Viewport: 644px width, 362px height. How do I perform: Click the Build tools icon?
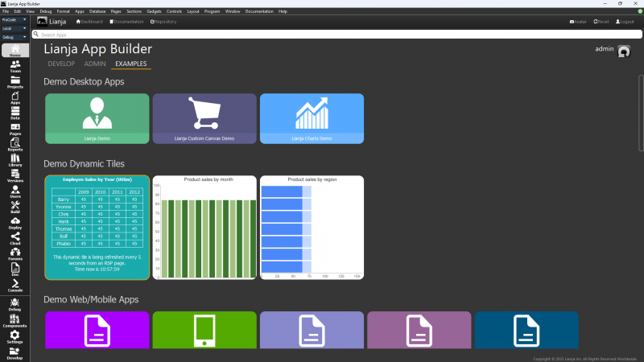click(15, 207)
